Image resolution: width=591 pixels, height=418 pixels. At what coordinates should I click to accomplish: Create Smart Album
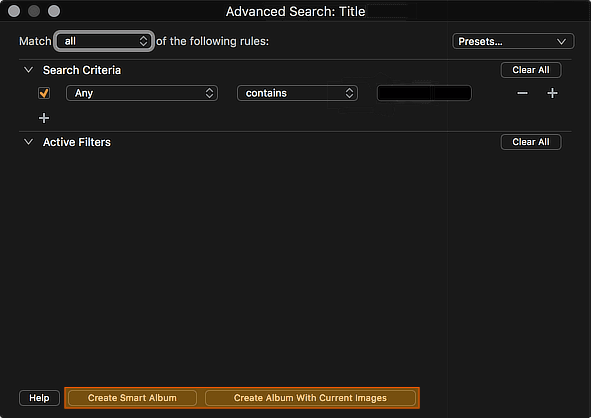point(132,398)
